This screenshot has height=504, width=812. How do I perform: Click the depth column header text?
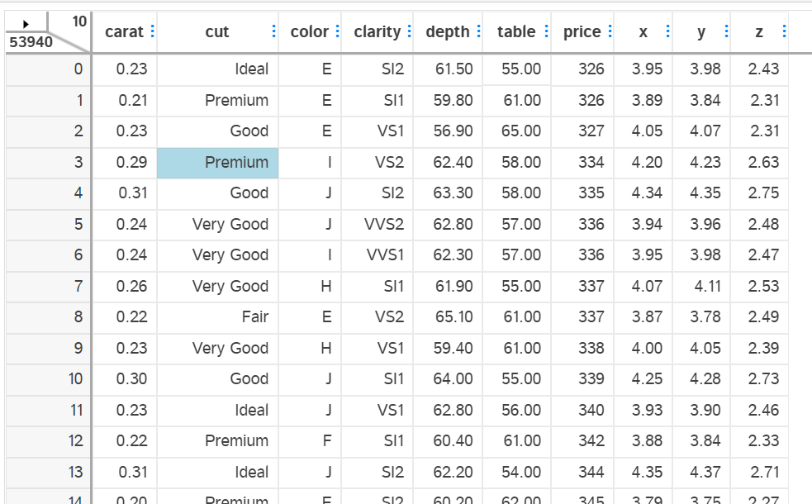(447, 32)
